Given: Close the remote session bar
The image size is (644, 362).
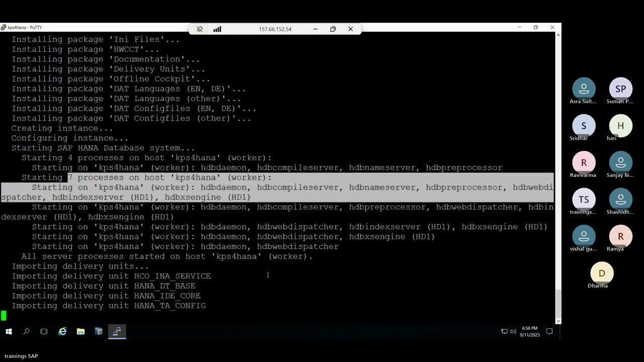Looking at the screenshot, I should (x=351, y=29).
